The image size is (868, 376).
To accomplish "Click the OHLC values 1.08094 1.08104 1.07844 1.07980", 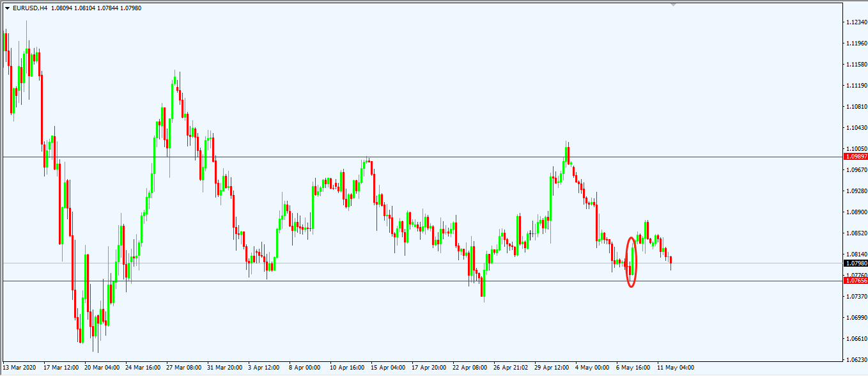I will (x=96, y=8).
